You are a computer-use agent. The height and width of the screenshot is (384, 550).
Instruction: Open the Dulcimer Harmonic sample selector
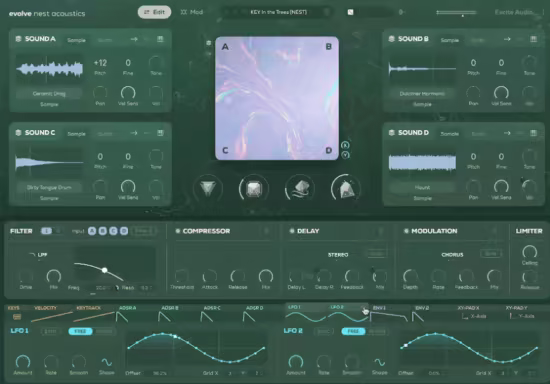pos(422,94)
